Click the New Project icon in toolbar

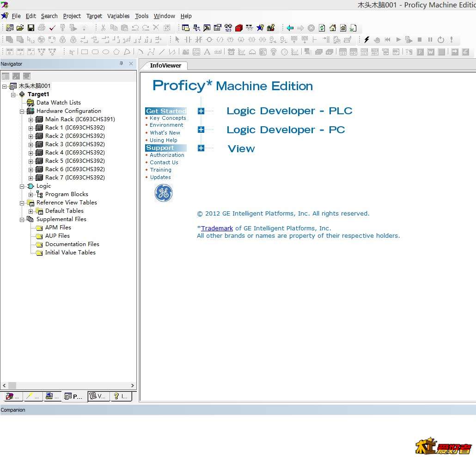pos(9,28)
